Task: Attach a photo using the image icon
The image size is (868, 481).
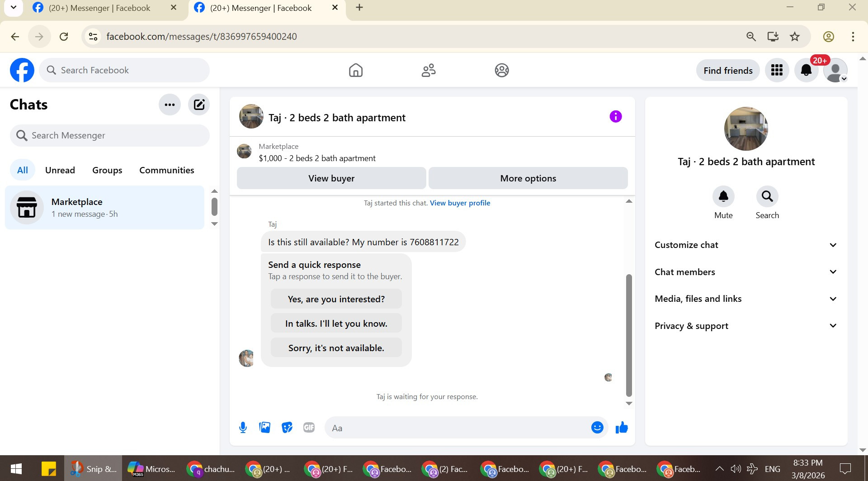Action: click(x=264, y=427)
